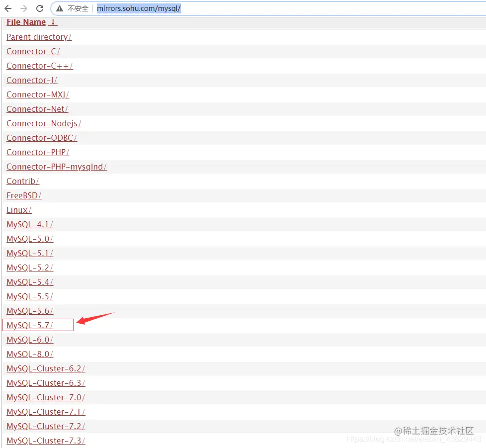Click the not-secure warning triangle icon
The image size is (486, 448).
(x=60, y=8)
